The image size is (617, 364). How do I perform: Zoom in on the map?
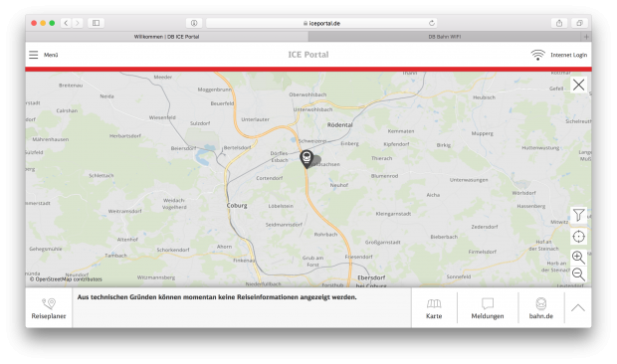pos(578,257)
